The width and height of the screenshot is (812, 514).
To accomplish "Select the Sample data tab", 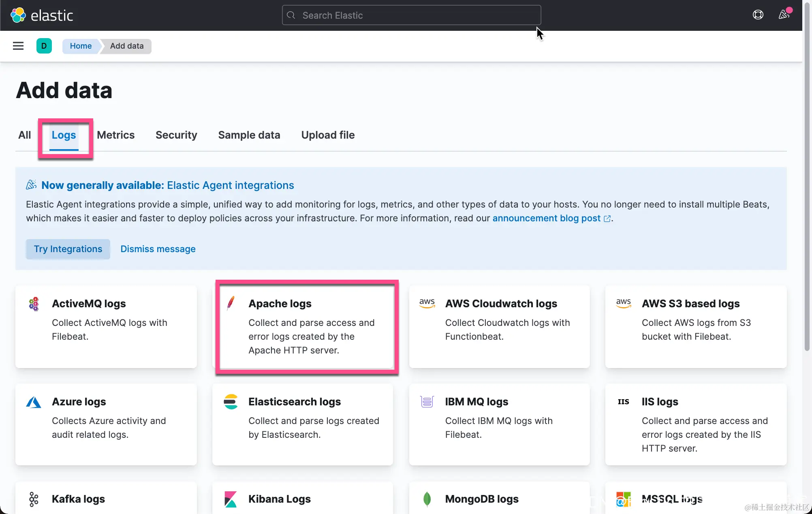I will click(x=249, y=135).
